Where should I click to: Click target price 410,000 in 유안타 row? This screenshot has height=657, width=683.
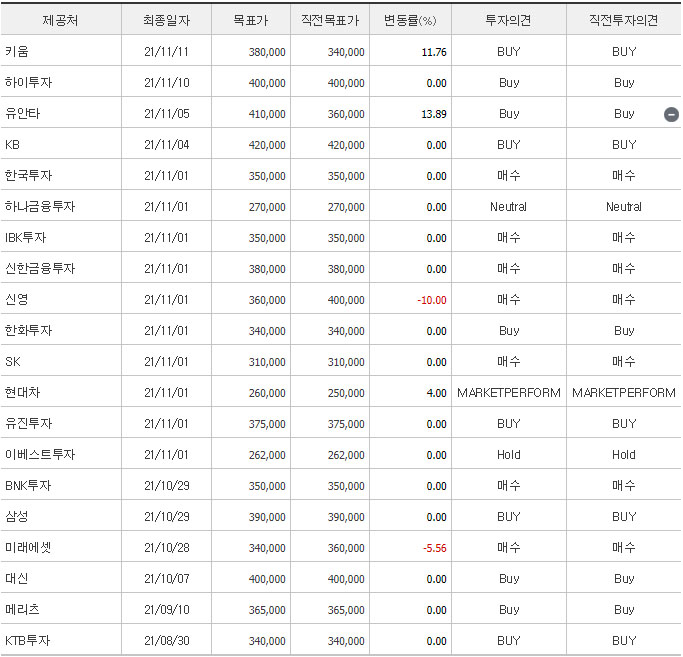click(267, 114)
